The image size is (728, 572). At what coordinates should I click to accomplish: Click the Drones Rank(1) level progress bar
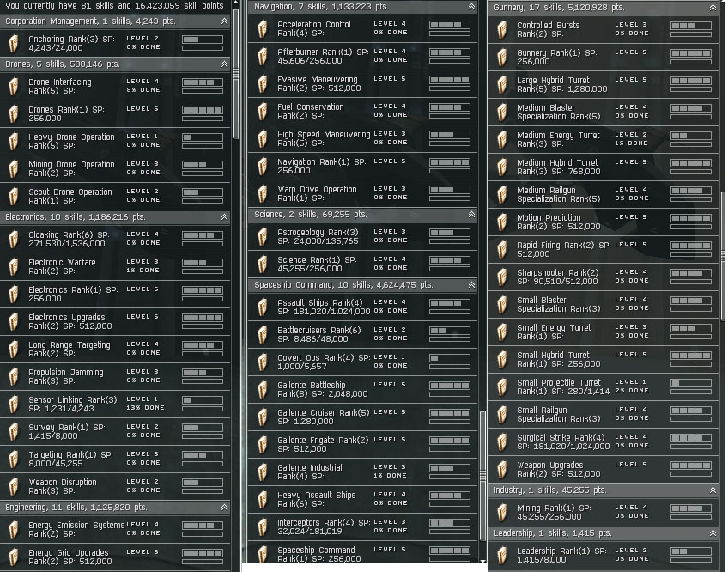(x=203, y=110)
